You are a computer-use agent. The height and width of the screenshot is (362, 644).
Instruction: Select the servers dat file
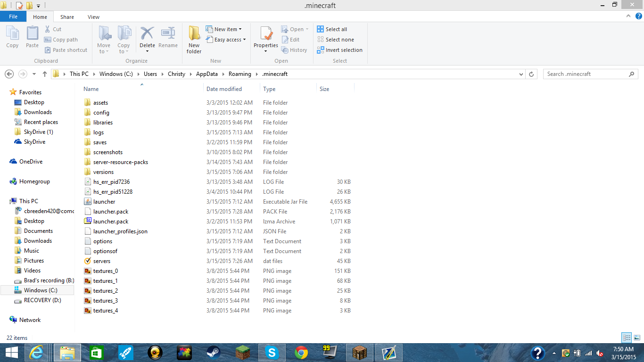[x=102, y=261]
